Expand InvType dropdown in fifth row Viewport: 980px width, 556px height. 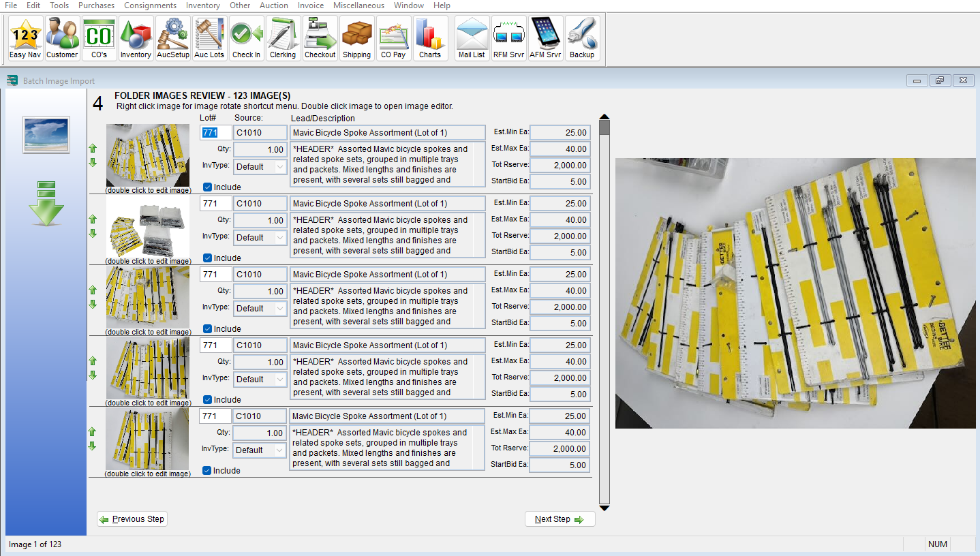coord(280,450)
